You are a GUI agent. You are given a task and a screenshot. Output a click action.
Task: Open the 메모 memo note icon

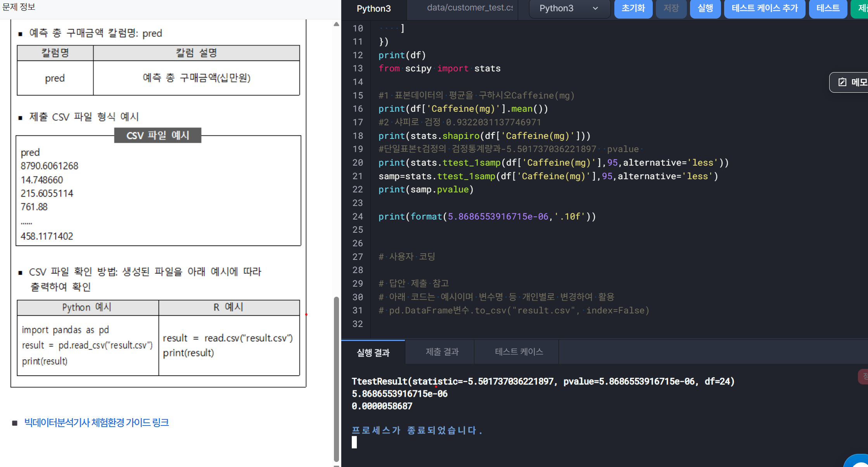click(x=842, y=82)
